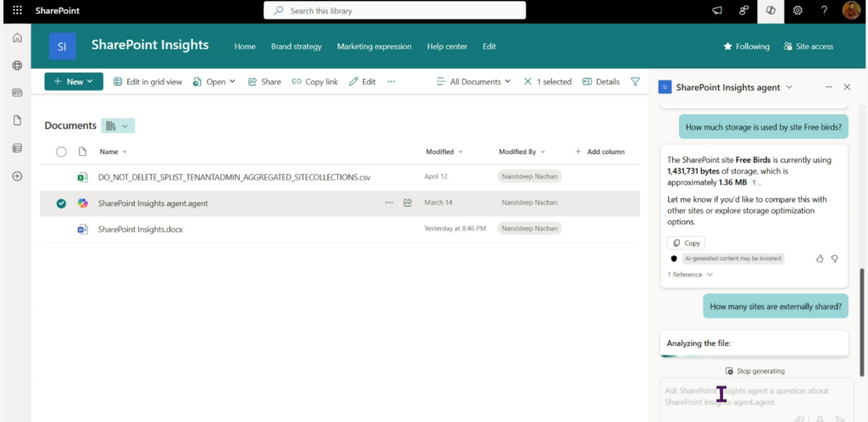Open the Settings gear icon
The width and height of the screenshot is (868, 422).
point(798,10)
